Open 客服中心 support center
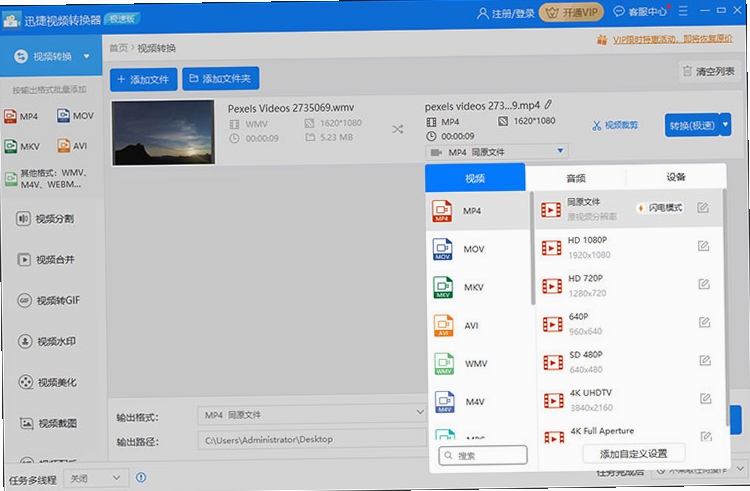The height and width of the screenshot is (491, 750). coord(641,11)
